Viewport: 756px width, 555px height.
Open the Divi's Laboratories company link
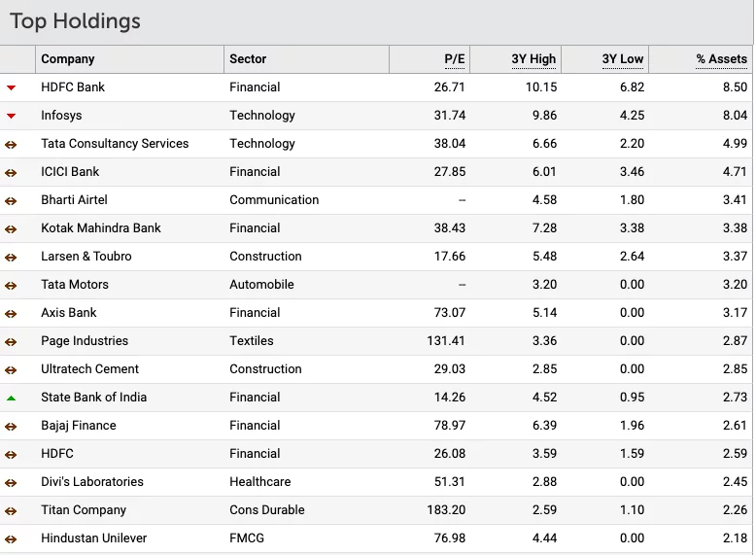92,482
